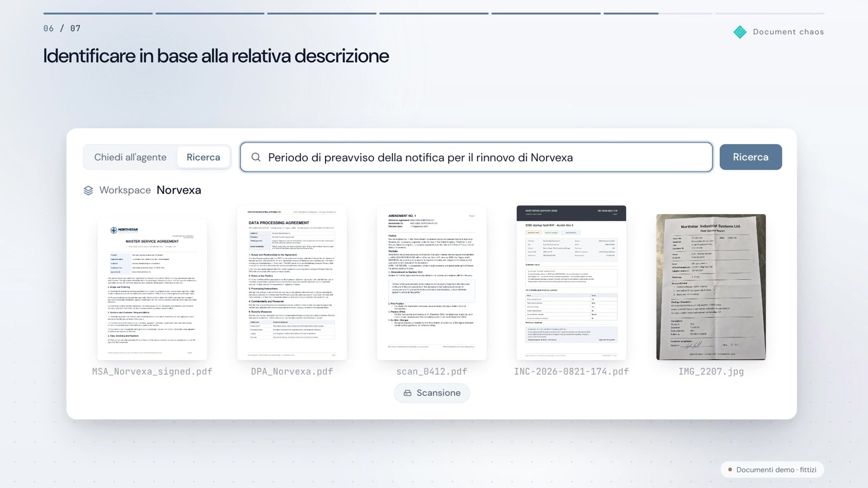Open the INC-2026-0821-174 incident report thumbnail
The width and height of the screenshot is (868, 488).
coord(571,282)
